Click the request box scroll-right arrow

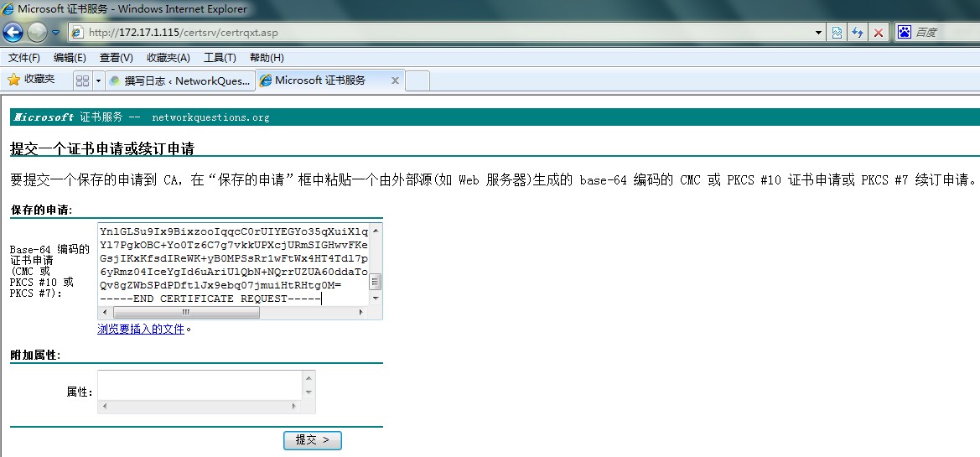pyautogui.click(x=361, y=312)
